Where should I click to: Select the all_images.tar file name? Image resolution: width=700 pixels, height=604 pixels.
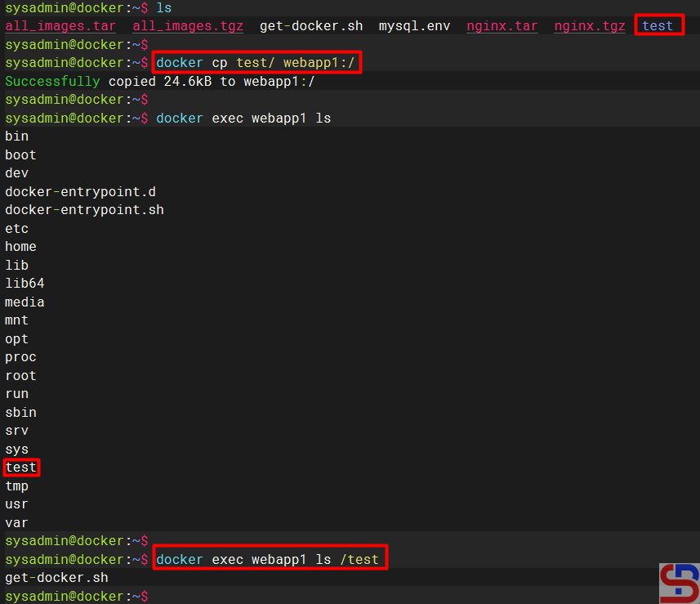60,26
